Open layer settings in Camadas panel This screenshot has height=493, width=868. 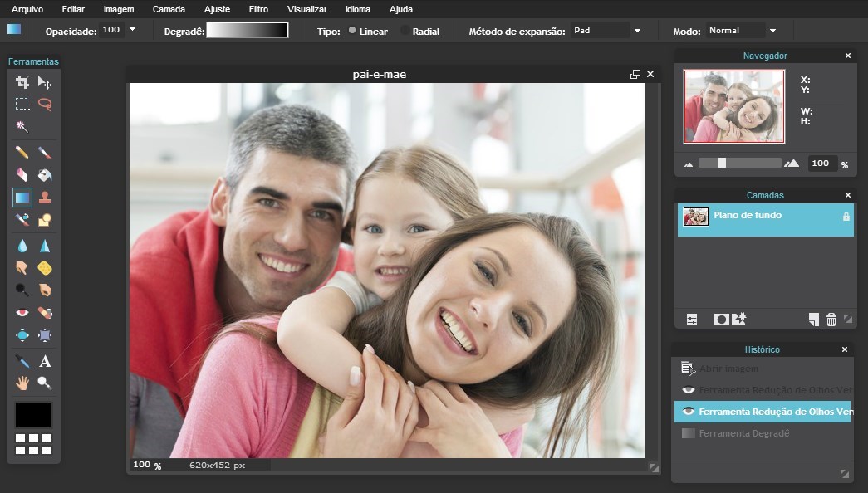[x=692, y=320]
